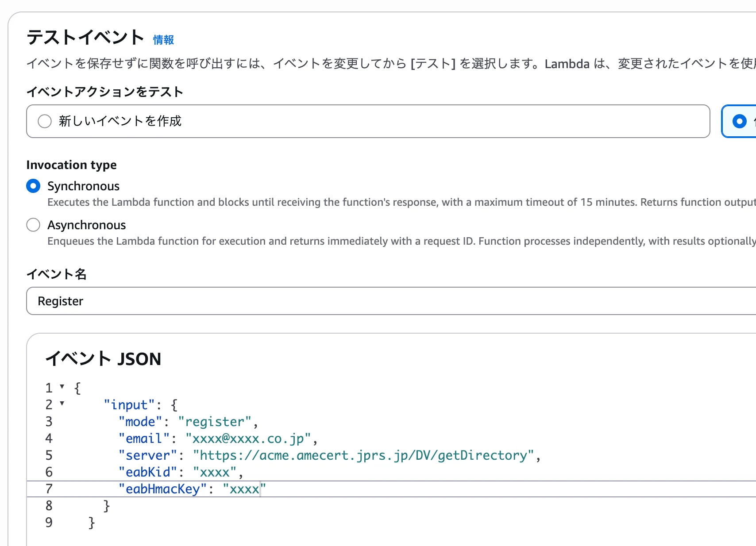Click the Invocation type section label
Viewport: 756px width, 546px height.
pos(71,165)
